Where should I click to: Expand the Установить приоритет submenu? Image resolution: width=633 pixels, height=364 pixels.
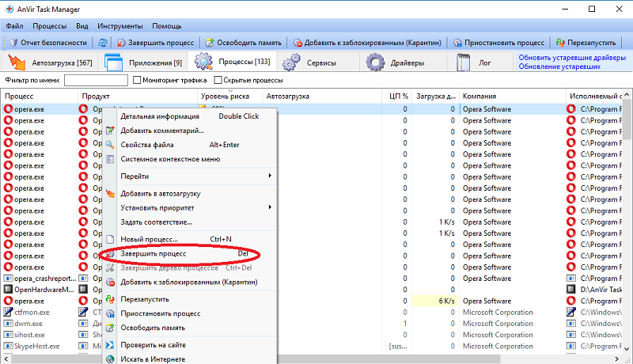tap(190, 208)
